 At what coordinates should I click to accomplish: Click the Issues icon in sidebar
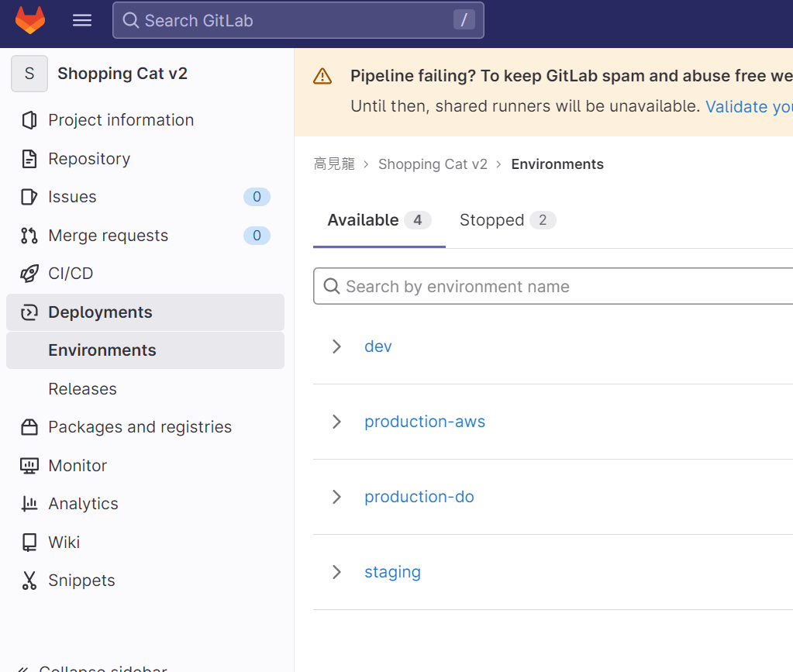(29, 197)
